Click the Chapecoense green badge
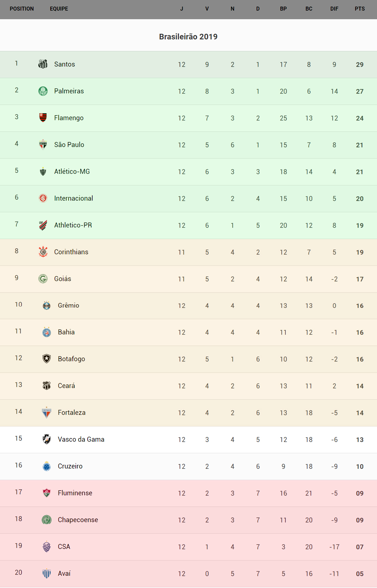Screen dimensions: 377x588 47,519
